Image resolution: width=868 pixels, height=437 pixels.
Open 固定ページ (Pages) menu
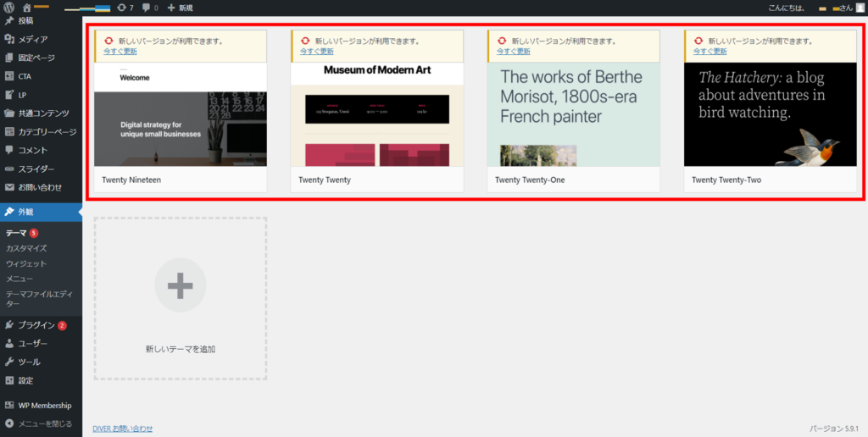point(36,58)
